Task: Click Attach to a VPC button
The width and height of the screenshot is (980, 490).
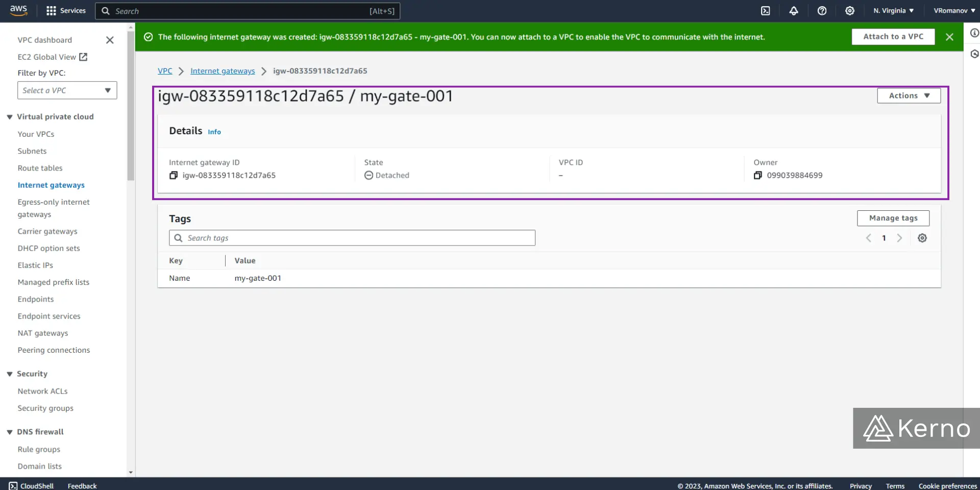Action: pos(893,37)
